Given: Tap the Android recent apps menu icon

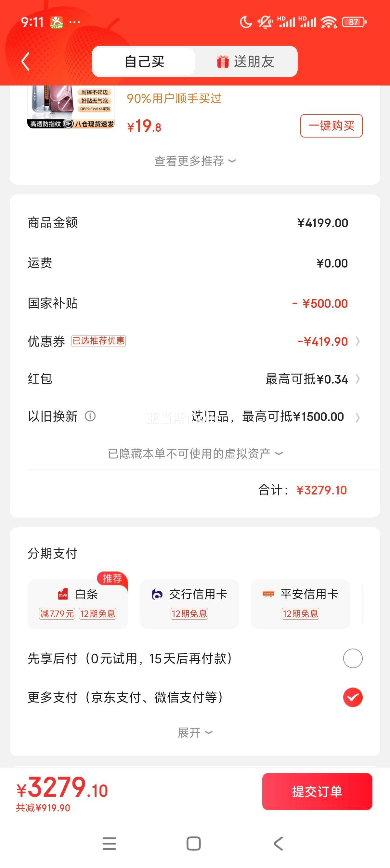Looking at the screenshot, I should click(109, 843).
